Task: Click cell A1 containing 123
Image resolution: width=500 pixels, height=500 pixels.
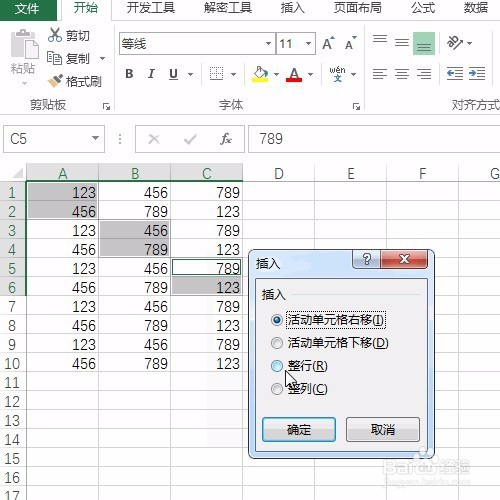Action: [x=62, y=192]
